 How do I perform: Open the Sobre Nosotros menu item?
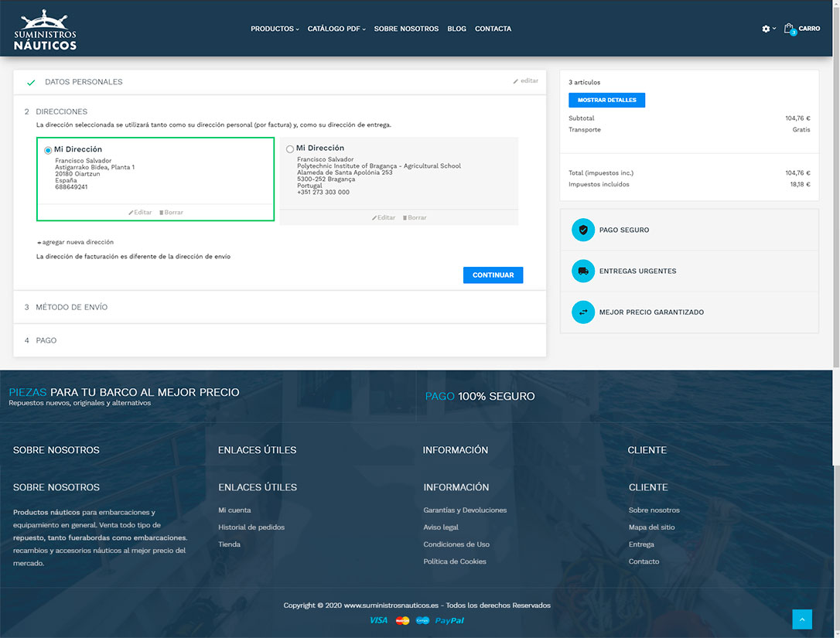coord(406,29)
